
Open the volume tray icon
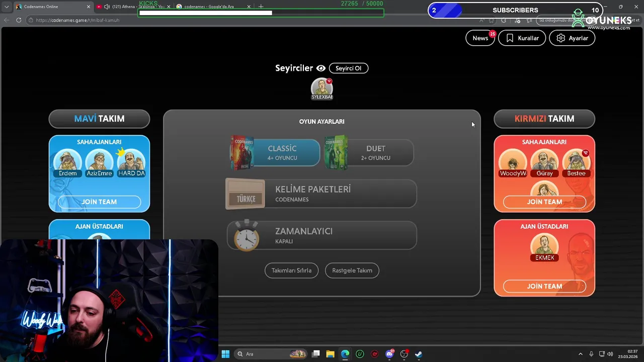click(610, 354)
